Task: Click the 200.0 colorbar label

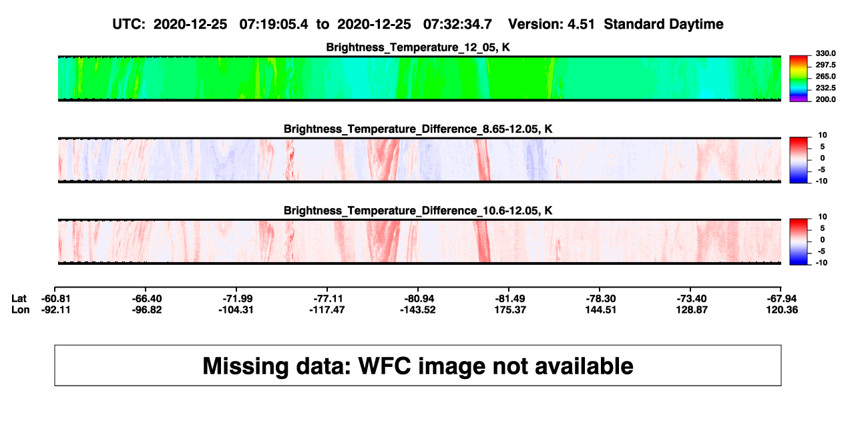Action: point(826,99)
